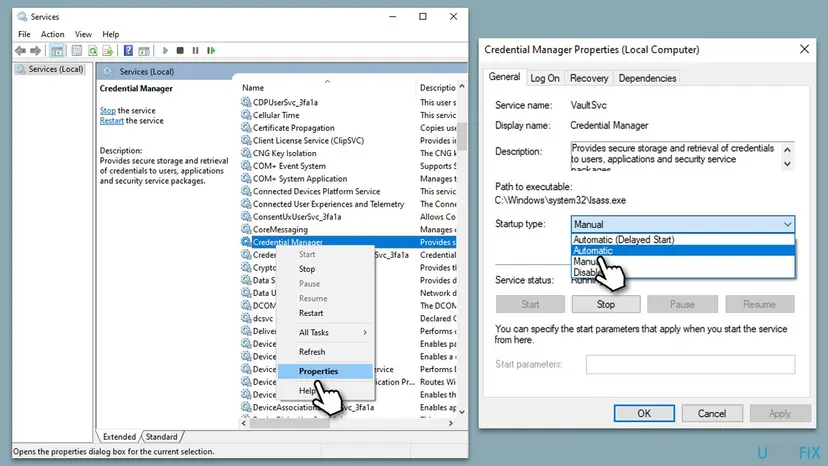Image resolution: width=828 pixels, height=466 pixels.
Task: Click the gear icon beside CoreMessaging
Action: tap(246, 229)
